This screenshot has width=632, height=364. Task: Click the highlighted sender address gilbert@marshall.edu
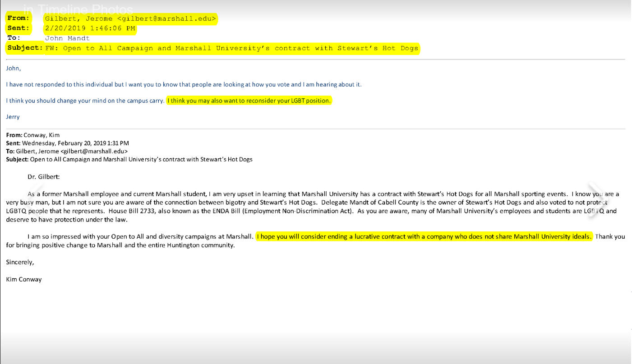tap(130, 19)
